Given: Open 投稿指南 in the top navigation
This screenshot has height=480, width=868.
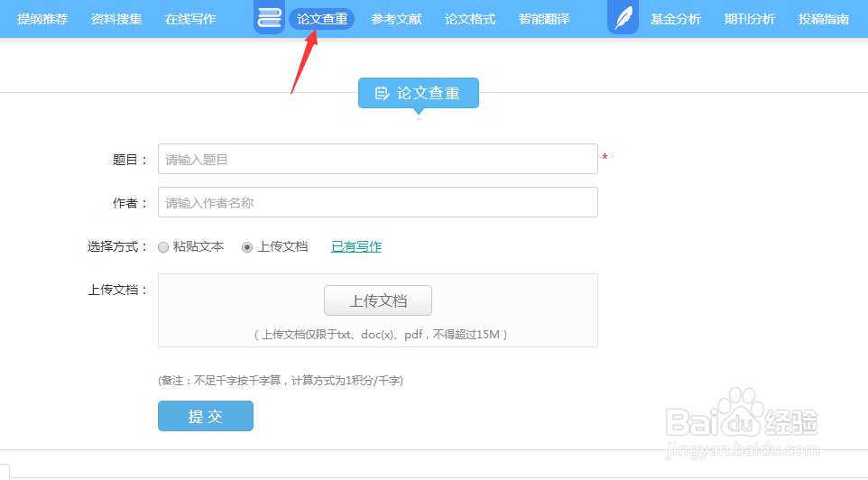Looking at the screenshot, I should (824, 19).
